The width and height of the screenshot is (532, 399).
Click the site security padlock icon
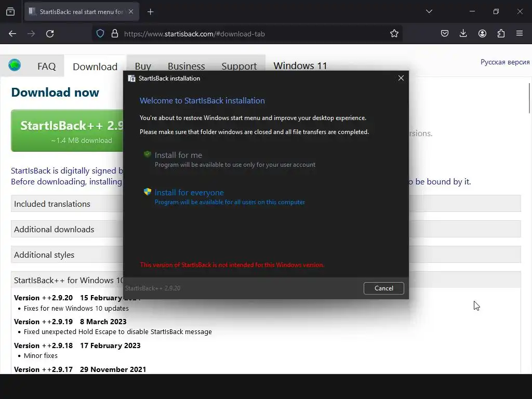click(115, 34)
